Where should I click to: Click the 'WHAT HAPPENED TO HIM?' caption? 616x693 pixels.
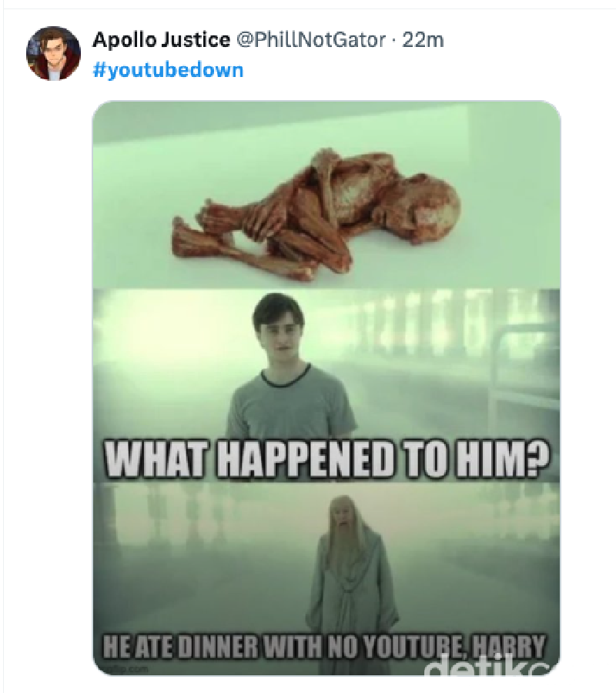(x=319, y=455)
